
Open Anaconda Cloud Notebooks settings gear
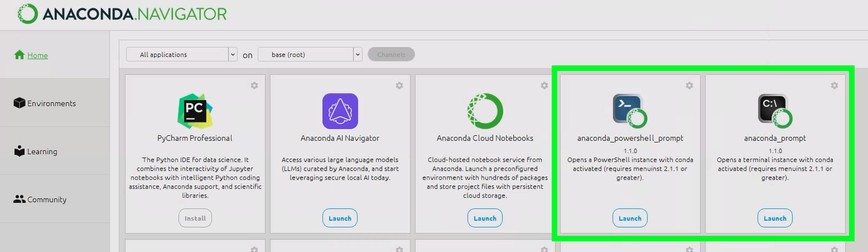click(x=544, y=85)
